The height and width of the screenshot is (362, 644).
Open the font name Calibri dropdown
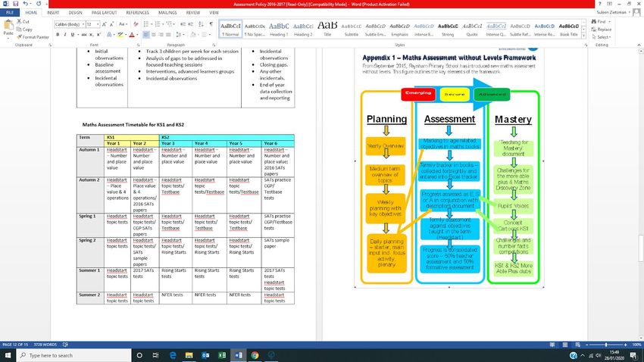tap(83, 25)
